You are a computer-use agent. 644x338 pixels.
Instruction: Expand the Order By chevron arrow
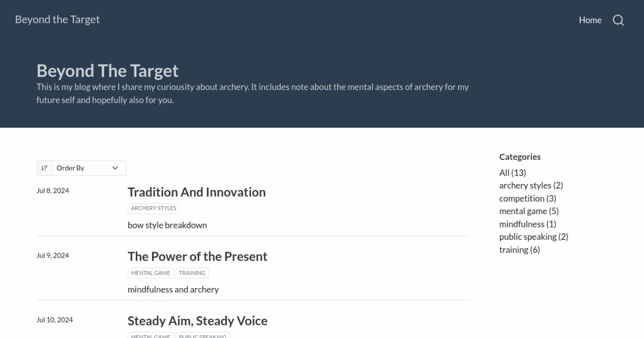tap(115, 167)
